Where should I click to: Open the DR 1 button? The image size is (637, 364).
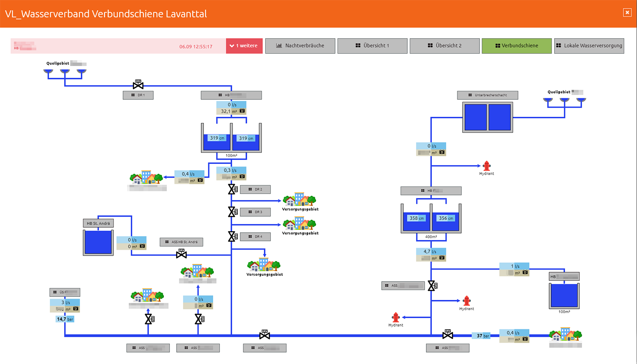coord(138,95)
